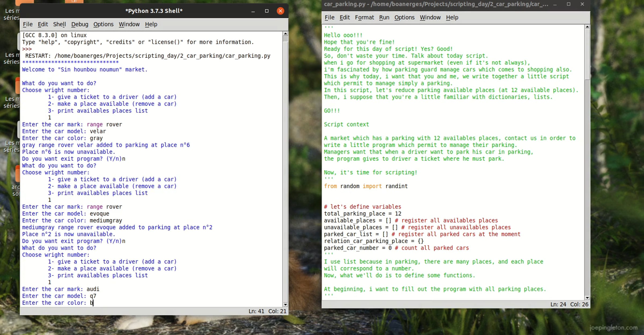Click the 'Enter the car color:' input line
This screenshot has width=644, height=335.
coord(58,303)
